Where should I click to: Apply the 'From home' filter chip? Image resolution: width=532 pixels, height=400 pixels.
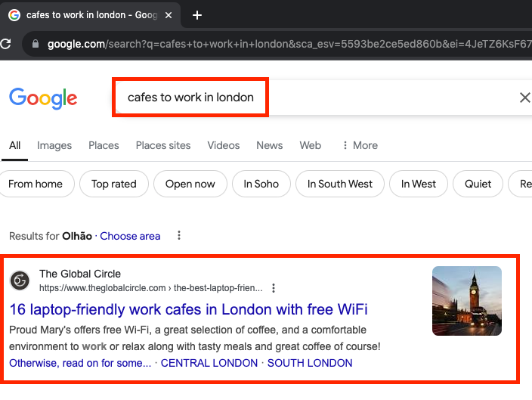point(36,184)
